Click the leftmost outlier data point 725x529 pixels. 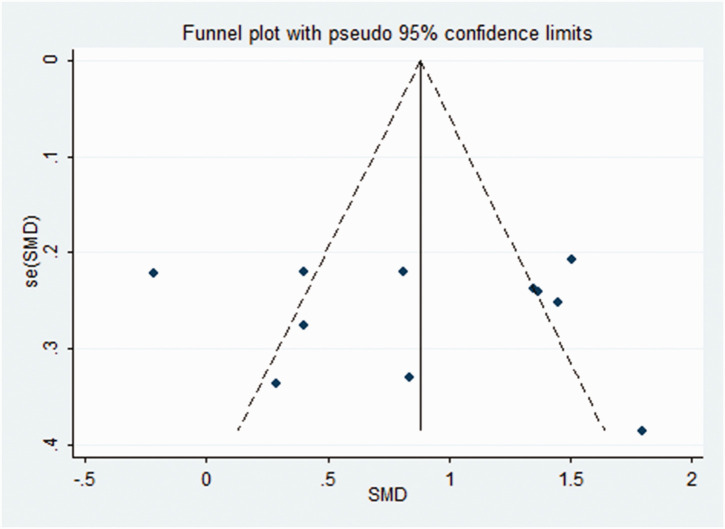tap(153, 273)
